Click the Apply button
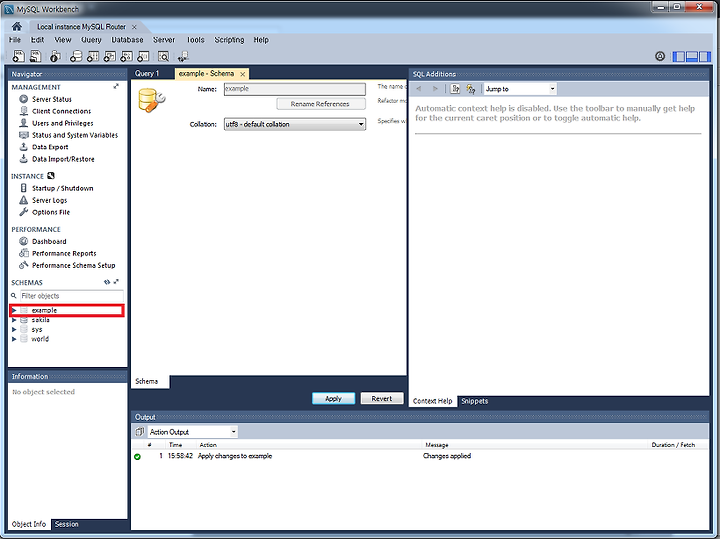This screenshot has width=720, height=539. [333, 399]
